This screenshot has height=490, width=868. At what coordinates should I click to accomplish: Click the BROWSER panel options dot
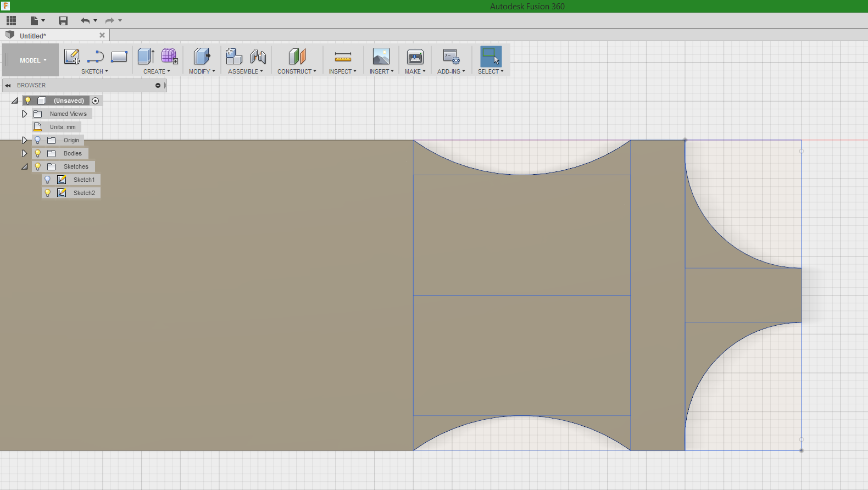click(x=158, y=86)
